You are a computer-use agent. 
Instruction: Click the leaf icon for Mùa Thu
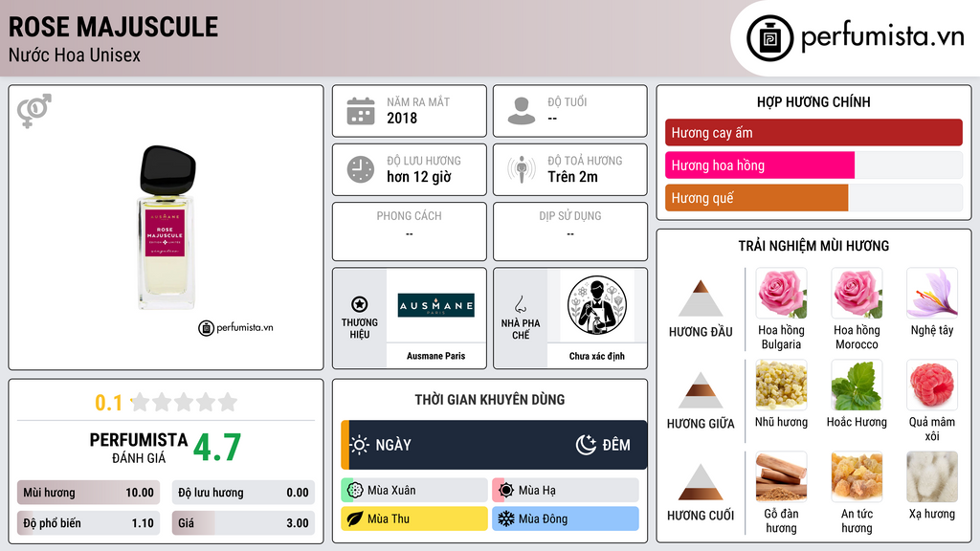[355, 518]
